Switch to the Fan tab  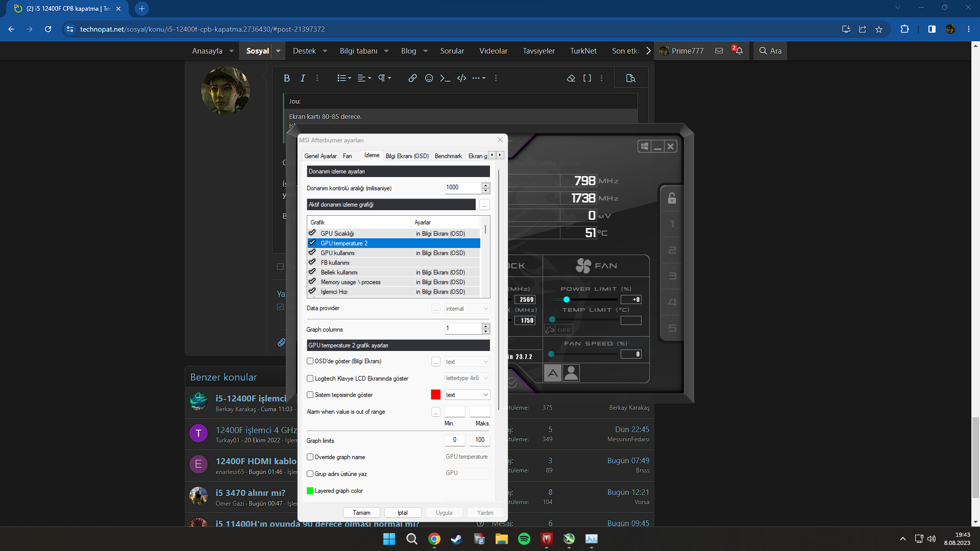(x=347, y=156)
